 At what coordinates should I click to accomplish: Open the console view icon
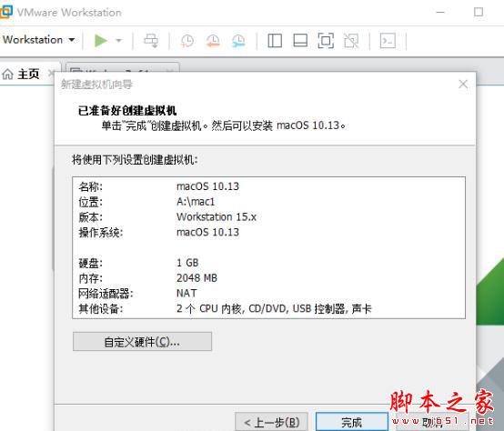click(388, 41)
